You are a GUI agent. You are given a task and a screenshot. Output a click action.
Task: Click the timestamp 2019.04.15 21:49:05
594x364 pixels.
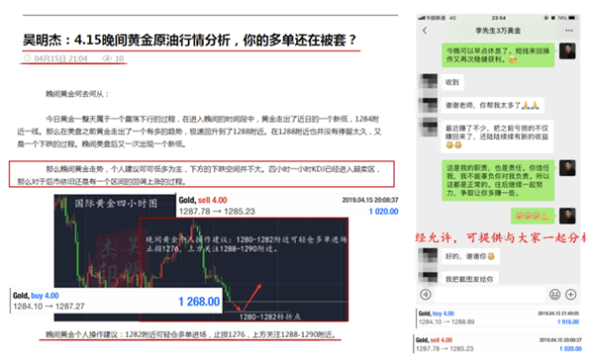tap(558, 314)
